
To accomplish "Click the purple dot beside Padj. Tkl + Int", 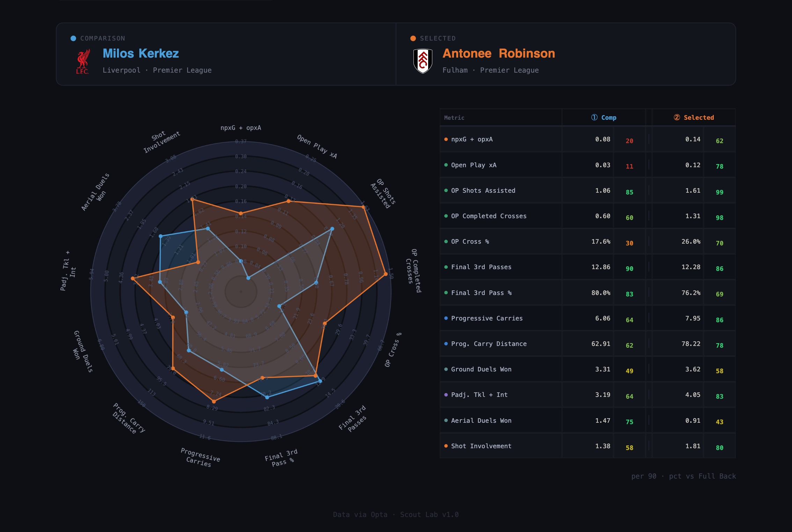I will click(x=446, y=395).
